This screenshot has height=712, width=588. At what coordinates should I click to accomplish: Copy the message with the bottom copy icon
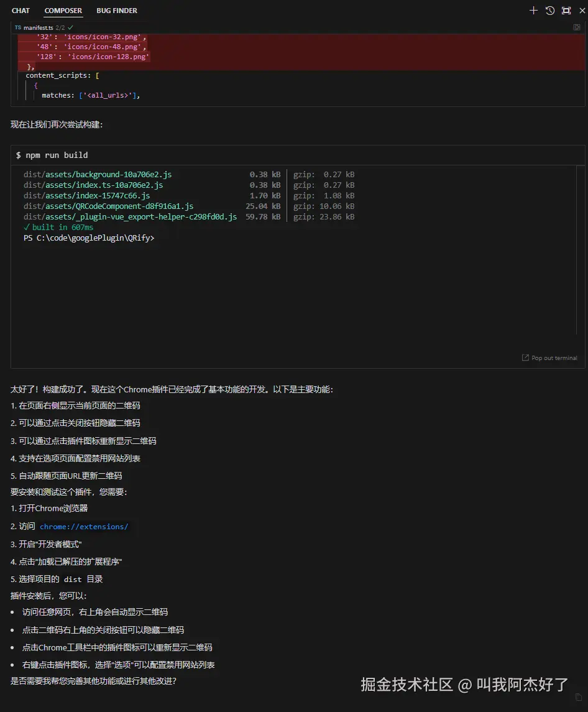coord(579,697)
